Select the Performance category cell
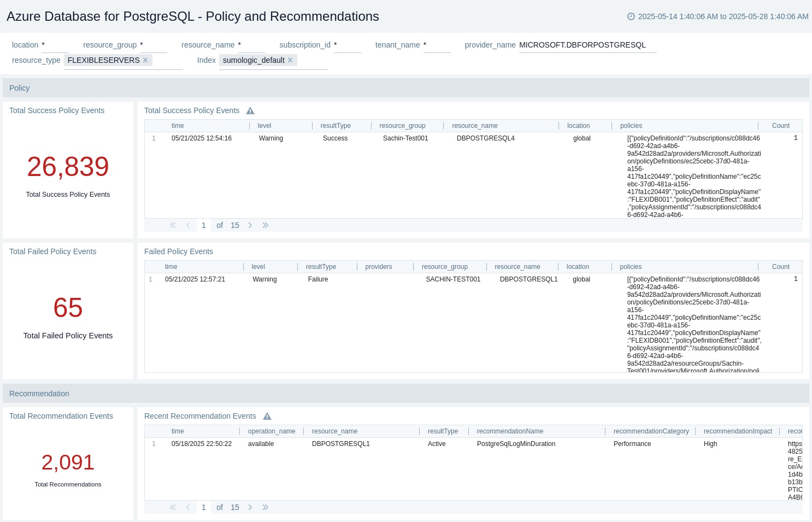This screenshot has height=522, width=812. (632, 444)
